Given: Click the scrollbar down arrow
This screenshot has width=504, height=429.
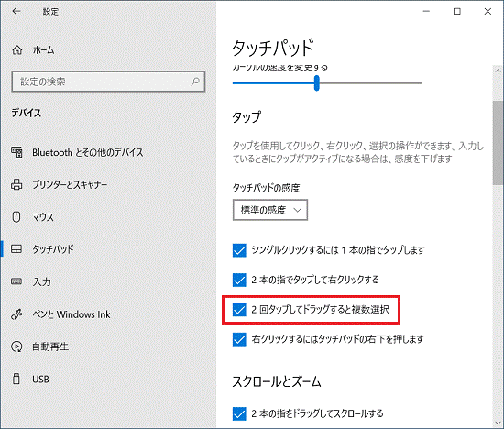Looking at the screenshot, I should pyautogui.click(x=499, y=423).
